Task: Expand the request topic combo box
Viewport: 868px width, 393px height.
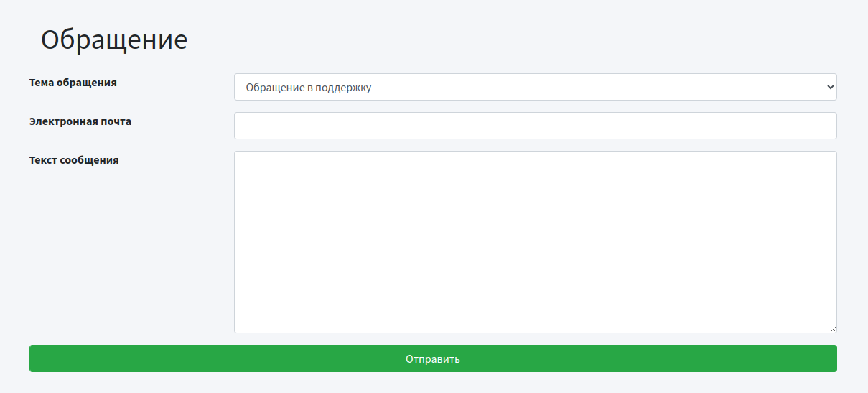Action: [535, 87]
